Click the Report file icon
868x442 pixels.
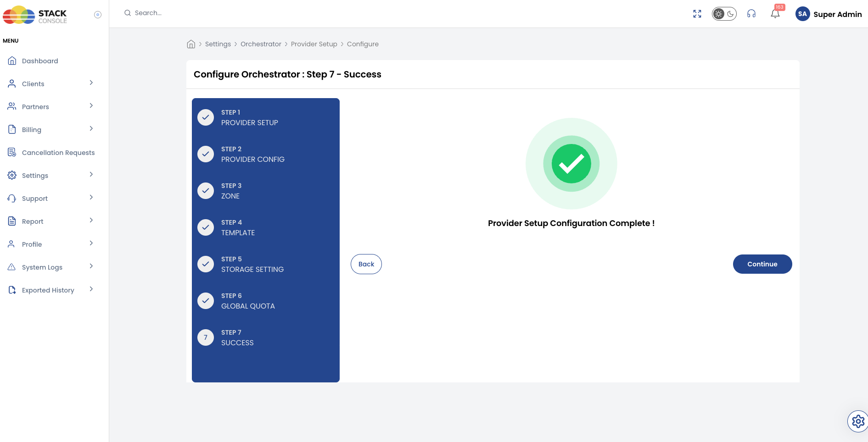[x=12, y=221]
